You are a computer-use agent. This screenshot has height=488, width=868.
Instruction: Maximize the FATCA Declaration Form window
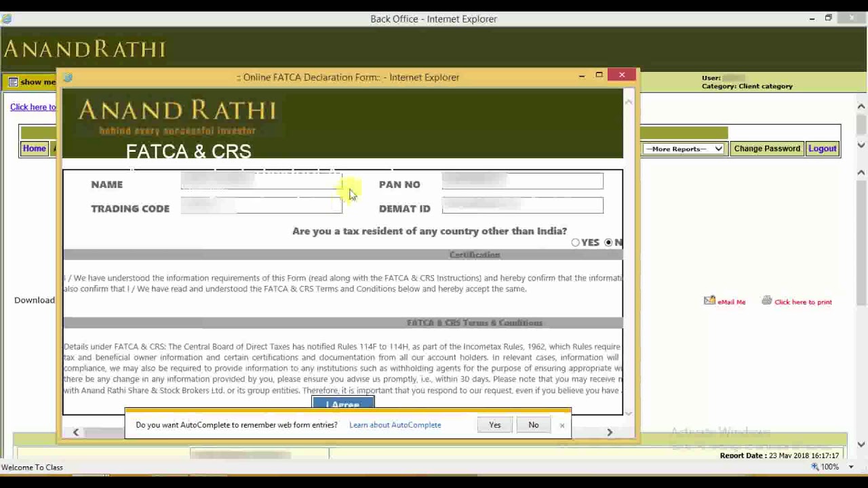599,75
